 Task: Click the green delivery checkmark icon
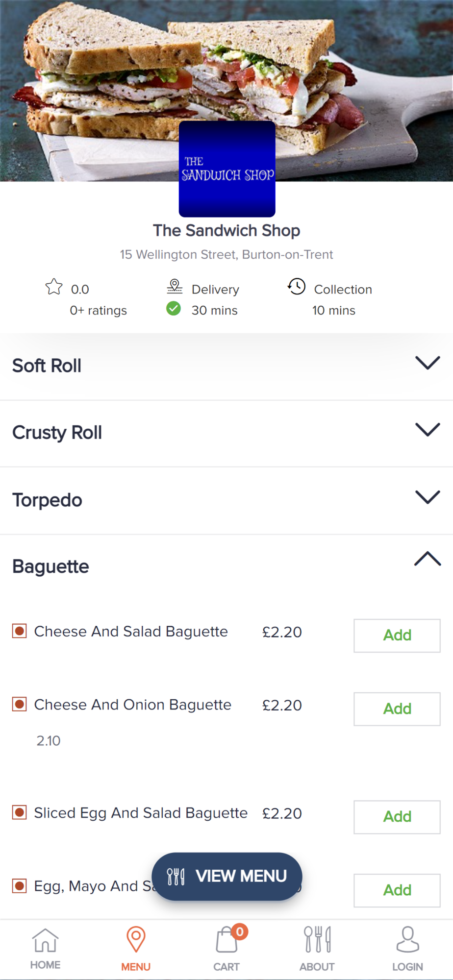pyautogui.click(x=174, y=309)
